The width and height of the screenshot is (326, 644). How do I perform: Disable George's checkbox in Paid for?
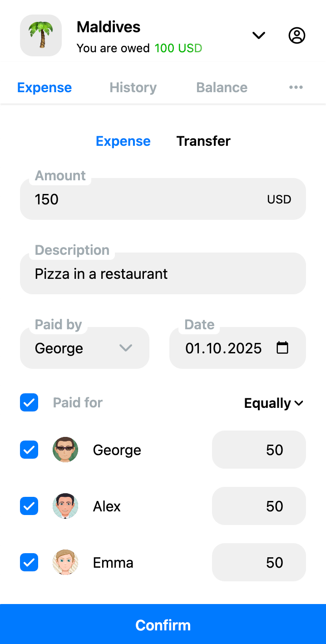pos(29,450)
